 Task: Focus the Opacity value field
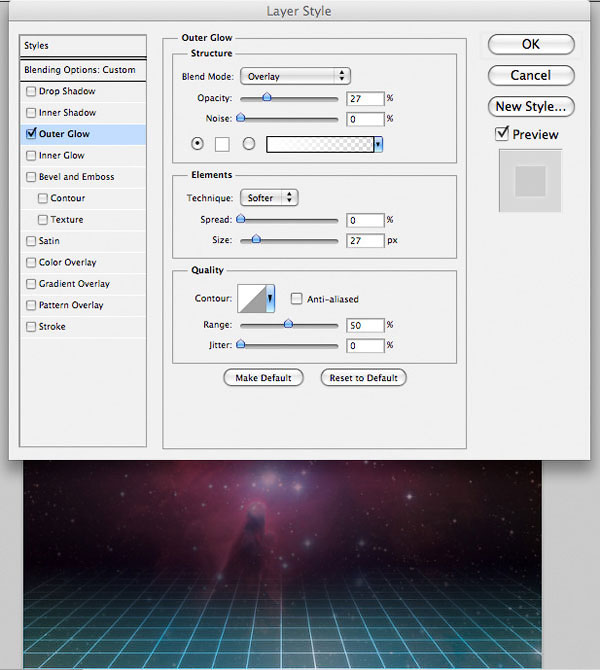pos(365,99)
